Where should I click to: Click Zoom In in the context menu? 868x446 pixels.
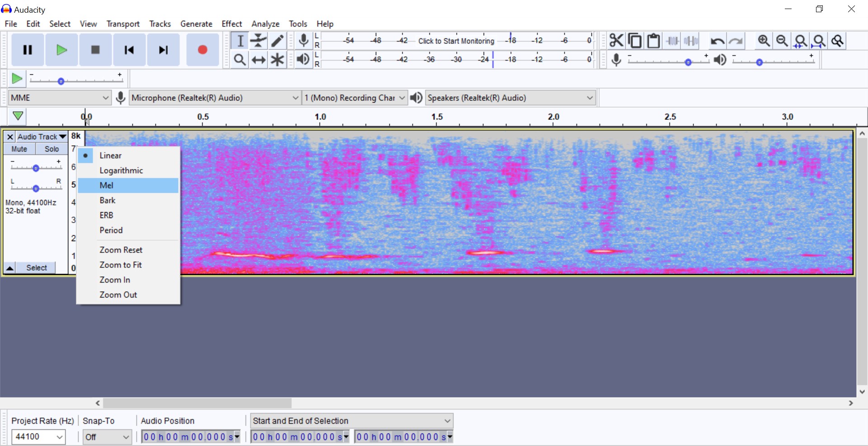pos(128,280)
